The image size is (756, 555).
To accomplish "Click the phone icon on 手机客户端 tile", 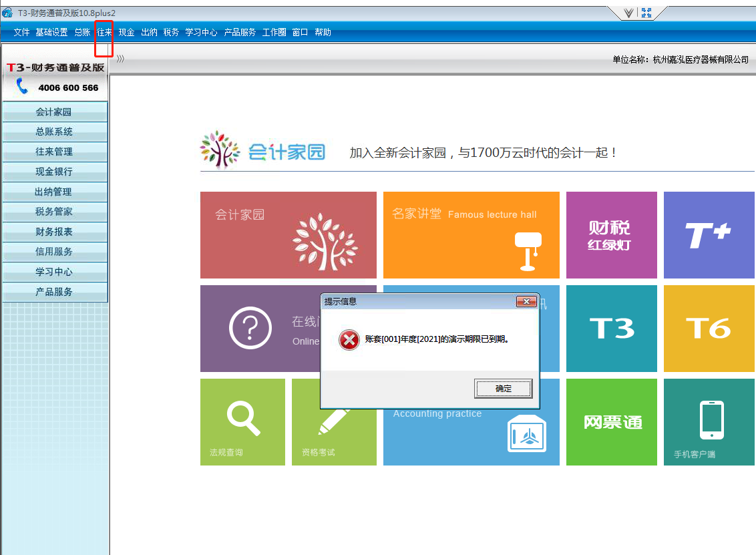I will click(x=712, y=420).
